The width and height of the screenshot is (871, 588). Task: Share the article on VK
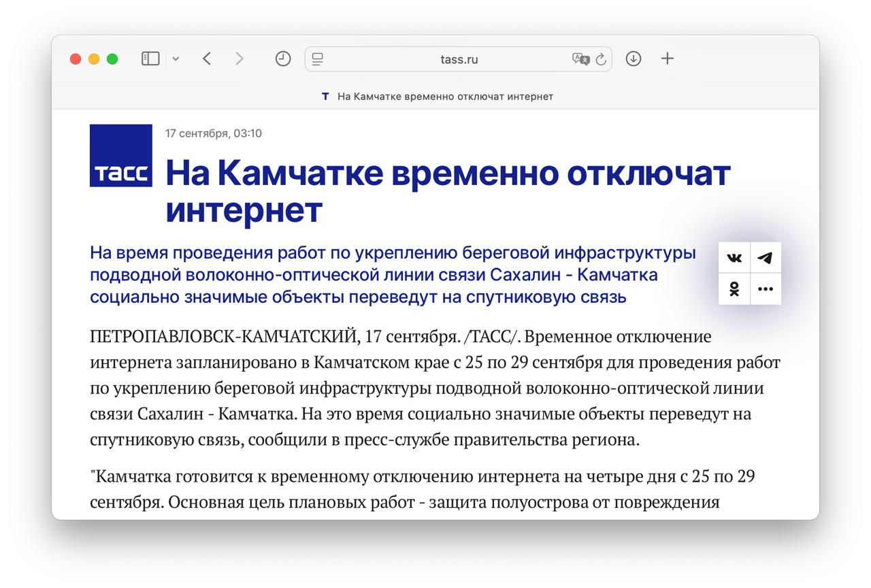click(734, 257)
